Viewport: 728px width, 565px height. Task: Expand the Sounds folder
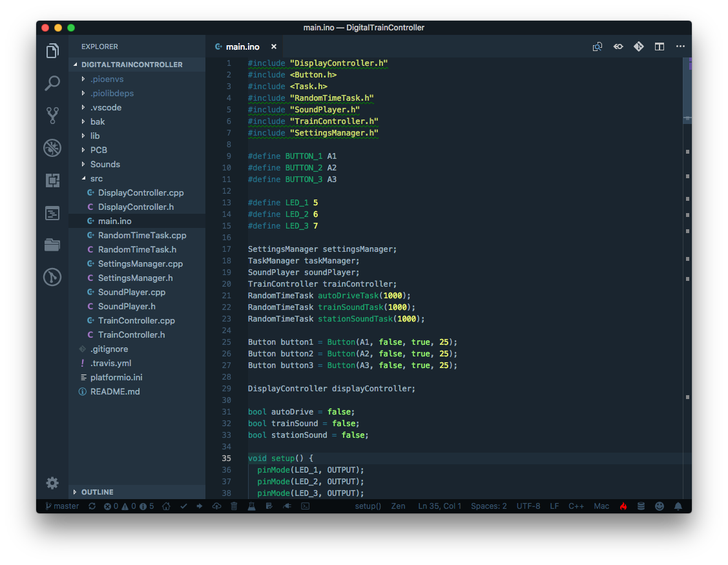pyautogui.click(x=105, y=164)
